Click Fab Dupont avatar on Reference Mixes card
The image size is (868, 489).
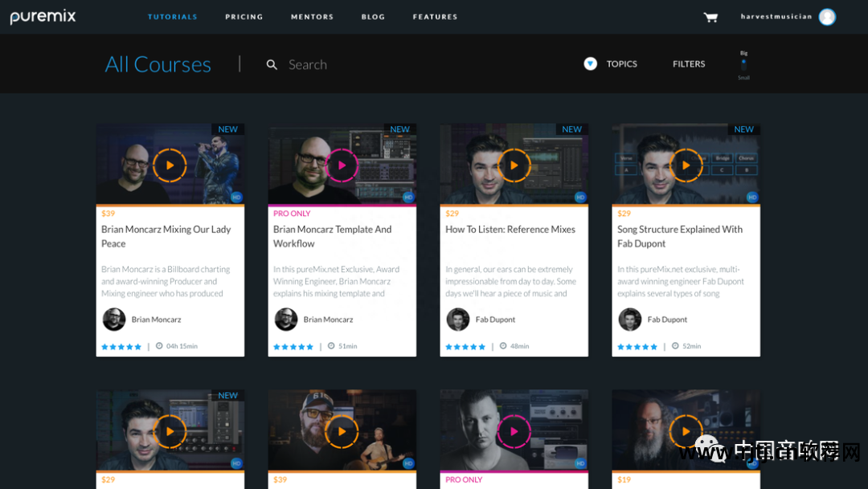point(458,320)
